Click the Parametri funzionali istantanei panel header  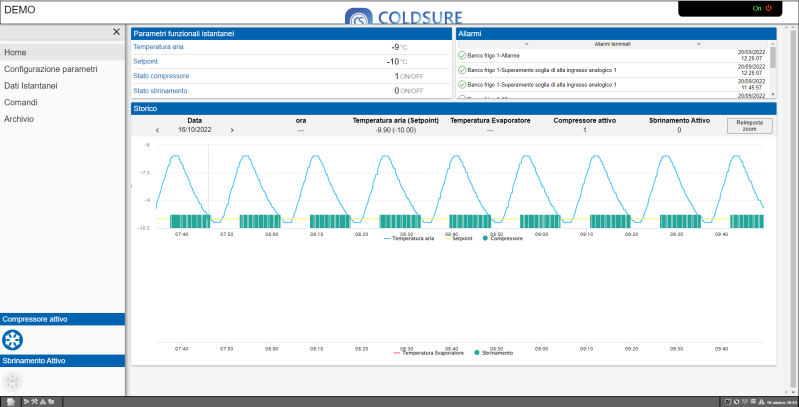pyautogui.click(x=291, y=34)
